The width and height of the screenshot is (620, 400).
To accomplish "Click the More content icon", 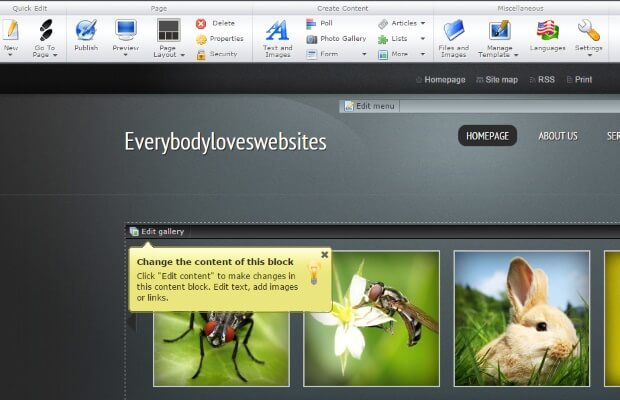I will point(383,55).
